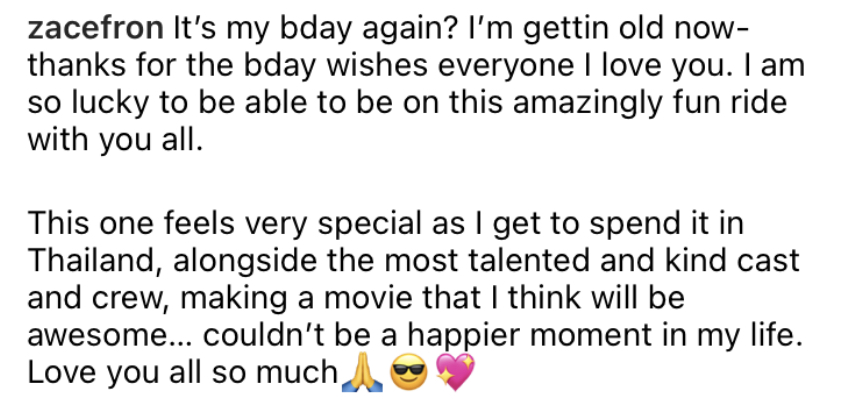
Task: Click the sunglasses smiley face emoji
Action: click(408, 375)
